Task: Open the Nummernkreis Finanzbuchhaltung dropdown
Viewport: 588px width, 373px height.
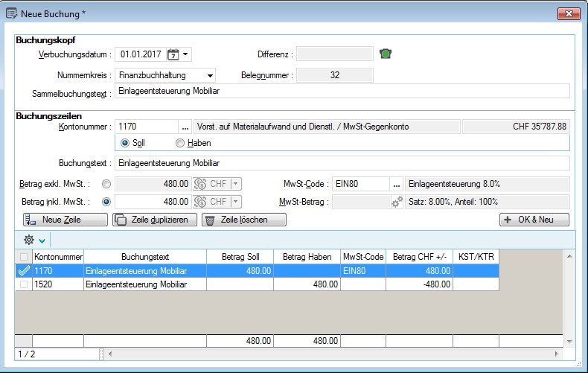Action: tap(210, 75)
